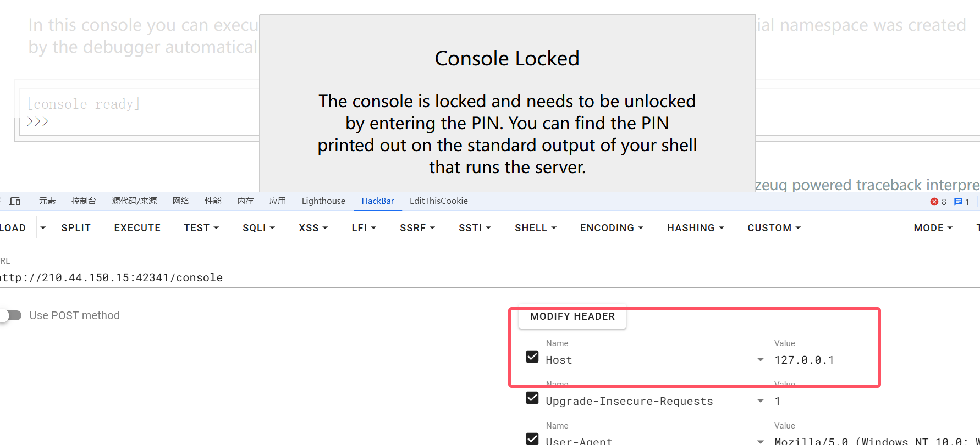The image size is (980, 445).
Task: Switch to the Lighthouse tab
Action: [x=323, y=201]
